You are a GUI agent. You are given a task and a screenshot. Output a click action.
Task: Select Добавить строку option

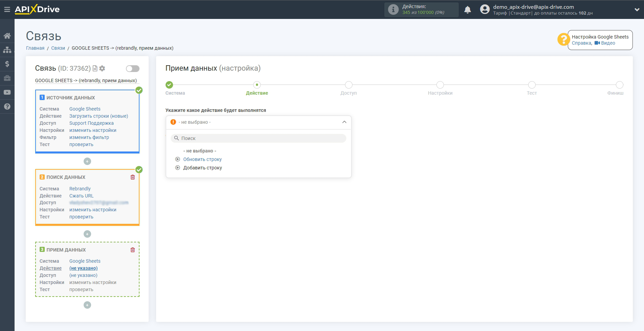point(202,168)
